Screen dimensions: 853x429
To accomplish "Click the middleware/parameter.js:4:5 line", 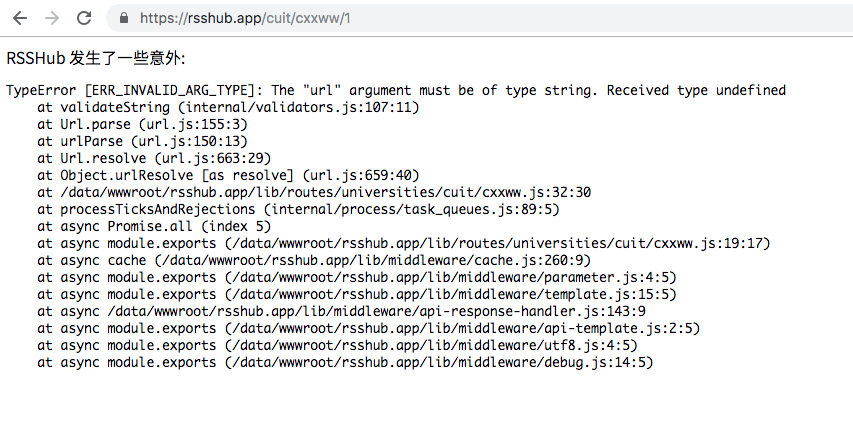I will (357, 277).
